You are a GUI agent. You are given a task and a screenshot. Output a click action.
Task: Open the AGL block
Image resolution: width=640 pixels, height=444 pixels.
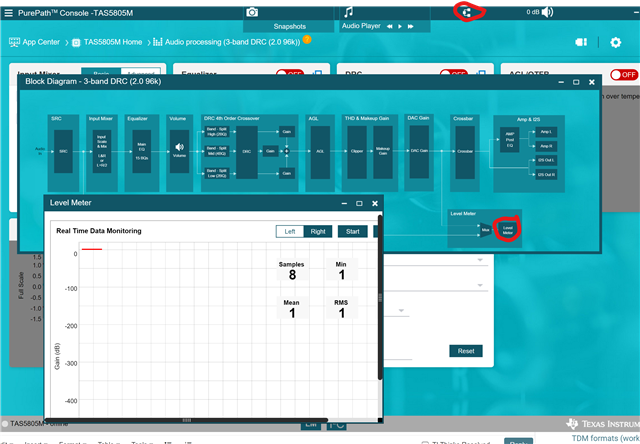[320, 152]
